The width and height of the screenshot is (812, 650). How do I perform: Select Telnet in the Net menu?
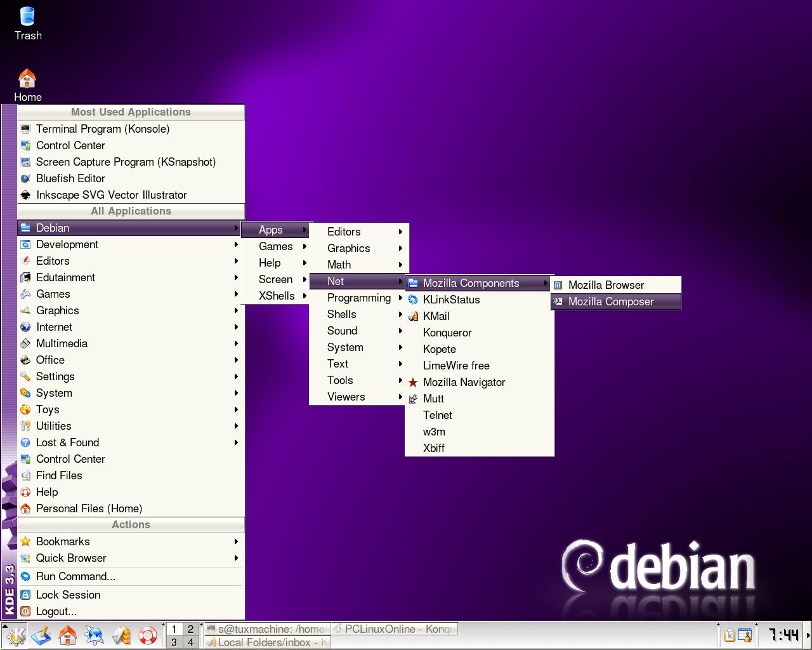(480, 415)
